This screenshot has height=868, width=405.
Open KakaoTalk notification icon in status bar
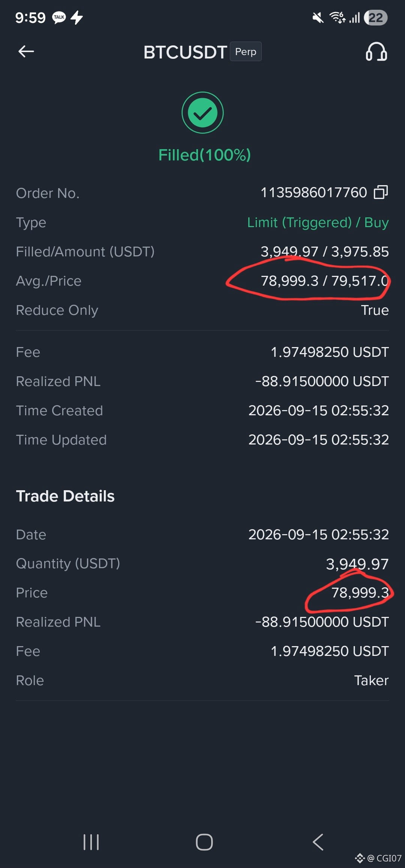click(59, 18)
